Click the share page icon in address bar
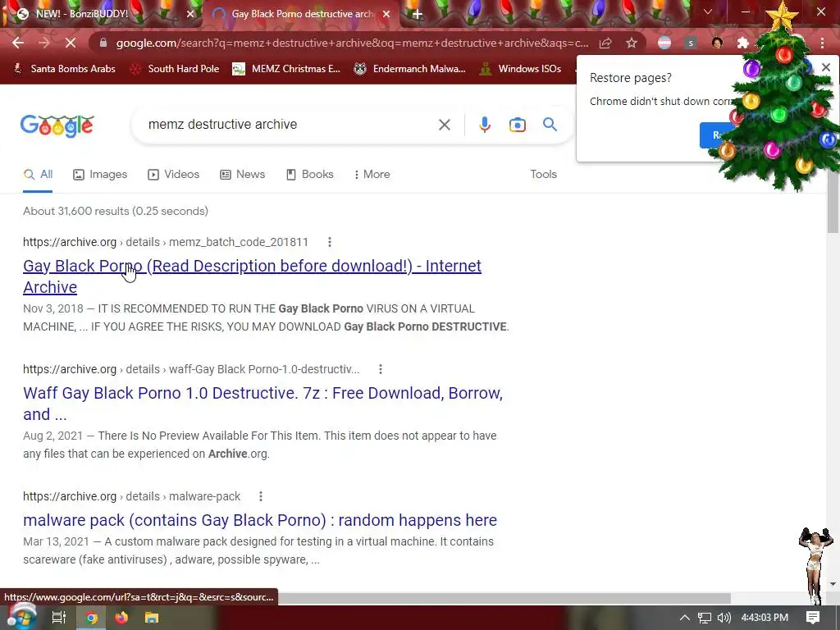This screenshot has height=630, width=840. [x=605, y=43]
